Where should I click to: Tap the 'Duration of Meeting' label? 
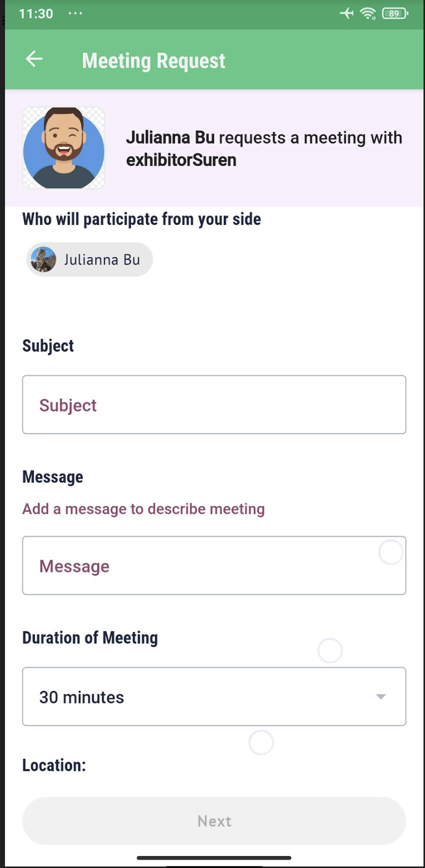click(x=90, y=638)
